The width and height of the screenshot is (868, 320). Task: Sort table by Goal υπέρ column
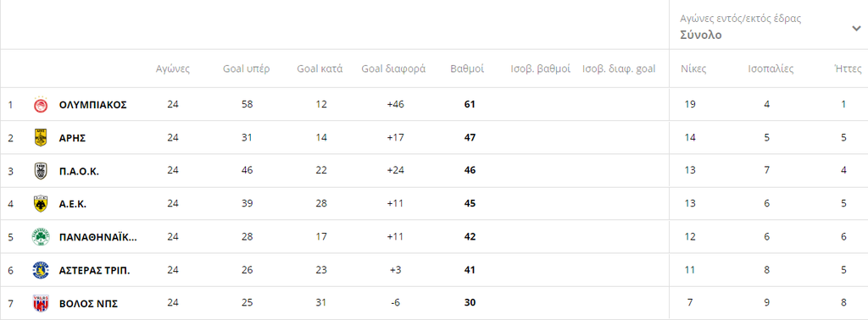pyautogui.click(x=247, y=69)
